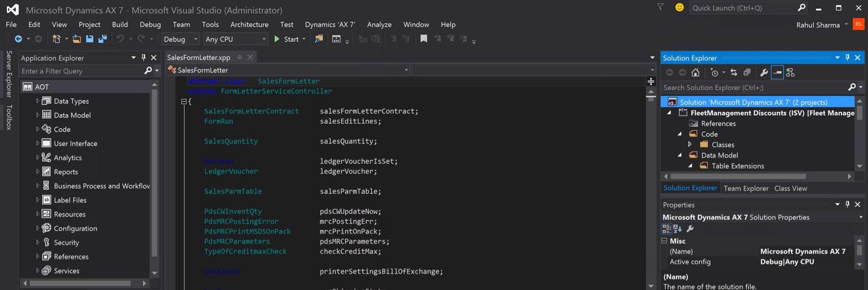Click Sync with Active Document icon
The image size is (868, 290).
pyautogui.click(x=734, y=72)
